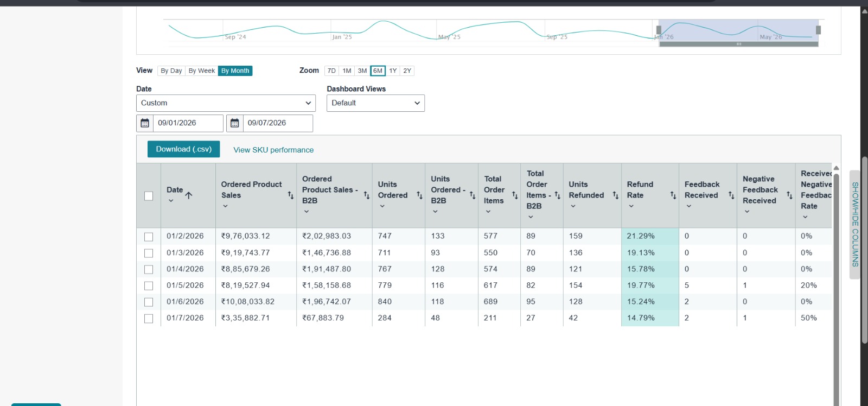Sort Units Ordered - B2B column
The width and height of the screenshot is (868, 406).
(x=473, y=195)
